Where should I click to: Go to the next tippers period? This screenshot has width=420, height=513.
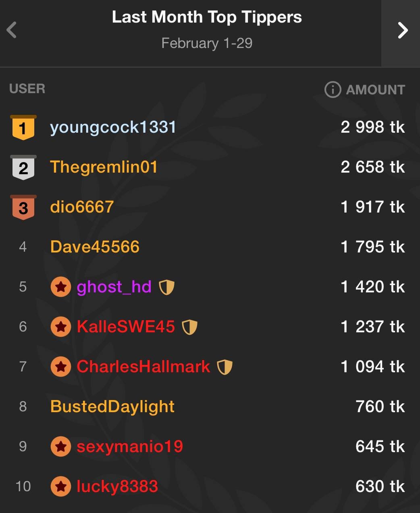point(402,30)
